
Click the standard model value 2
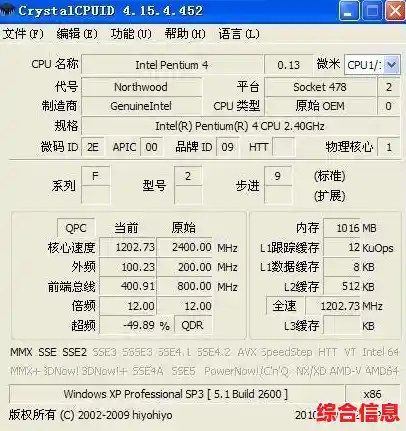point(188,176)
